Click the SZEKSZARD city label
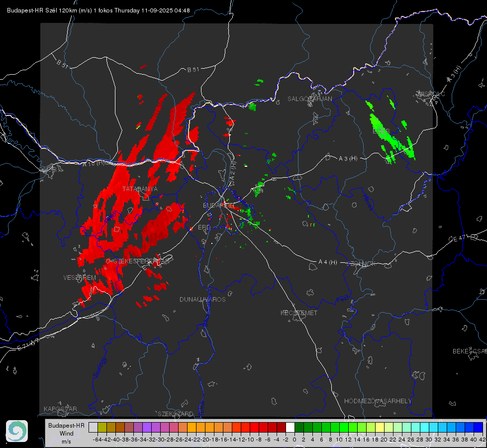This screenshot has width=487, height=448. (176, 414)
